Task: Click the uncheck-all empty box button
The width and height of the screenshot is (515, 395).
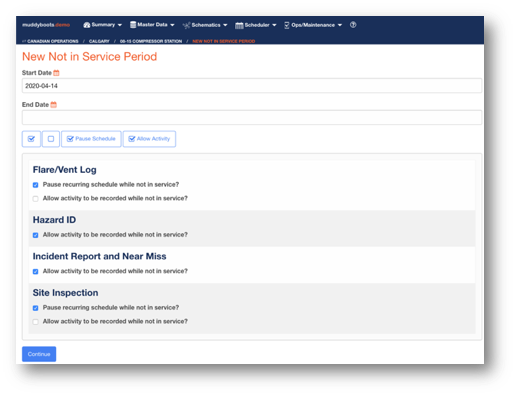Action: pos(51,139)
